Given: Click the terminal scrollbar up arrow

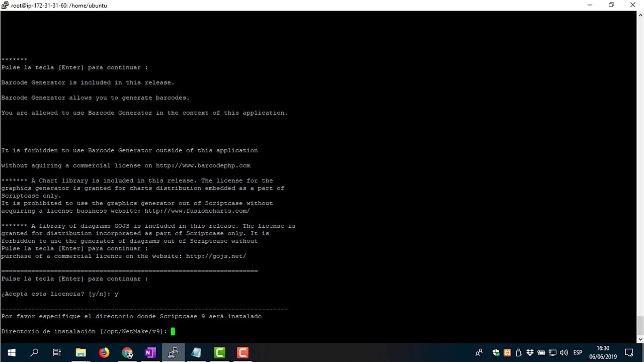Looking at the screenshot, I should (640, 15).
